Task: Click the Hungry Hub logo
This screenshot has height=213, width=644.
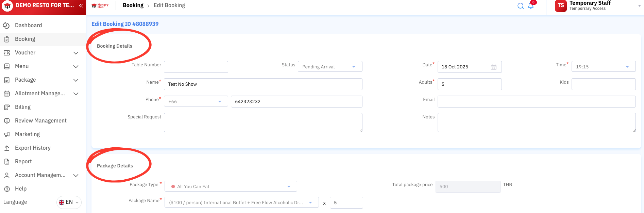Action: coord(100,5)
